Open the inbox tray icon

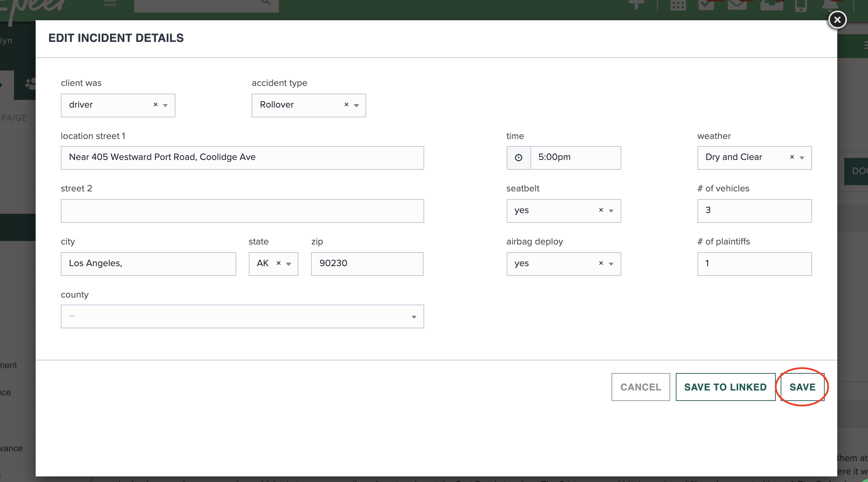[772, 5]
